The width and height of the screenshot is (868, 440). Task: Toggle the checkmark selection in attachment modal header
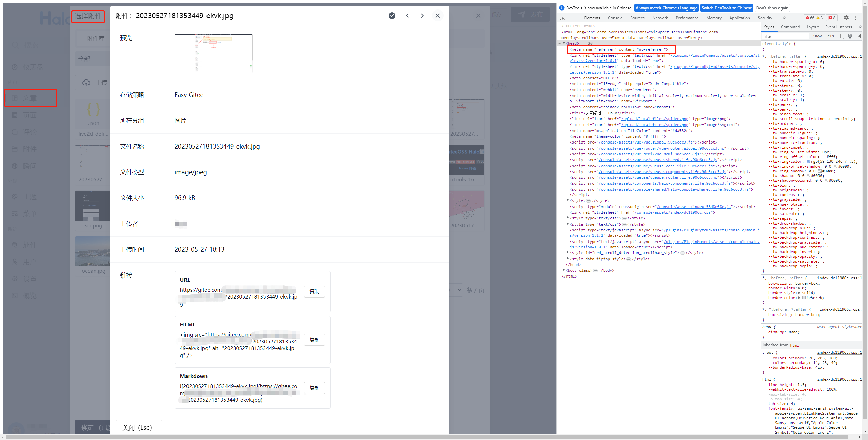pos(392,16)
